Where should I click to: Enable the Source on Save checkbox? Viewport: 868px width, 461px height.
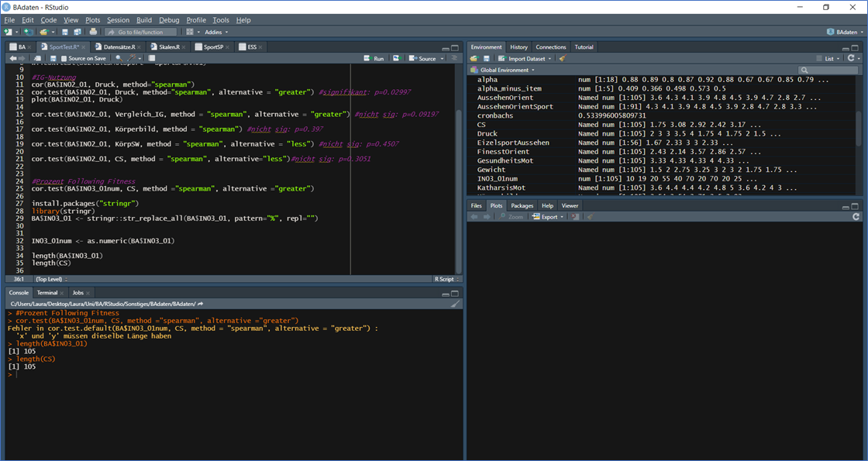click(x=64, y=58)
